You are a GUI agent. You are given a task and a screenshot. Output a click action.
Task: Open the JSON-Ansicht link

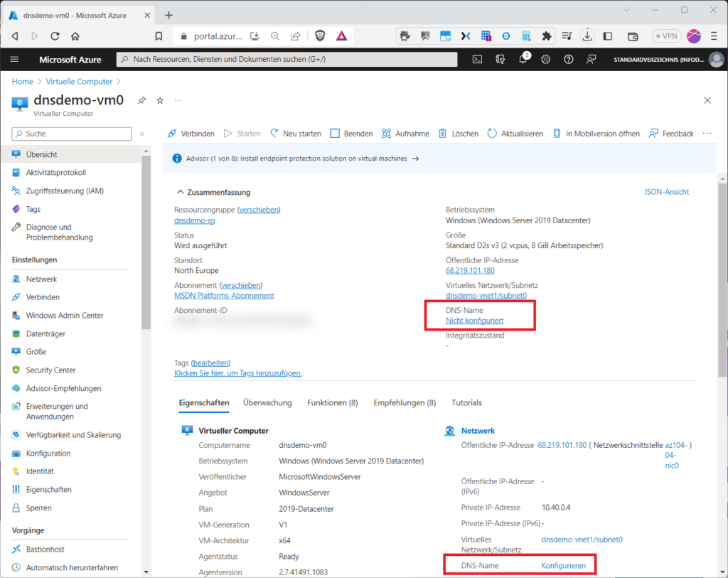tap(666, 192)
